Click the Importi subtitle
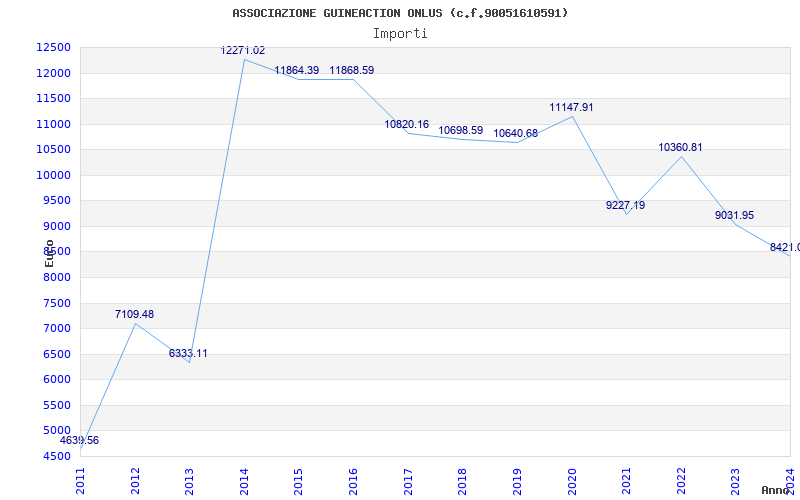This screenshot has width=800, height=500. [400, 34]
